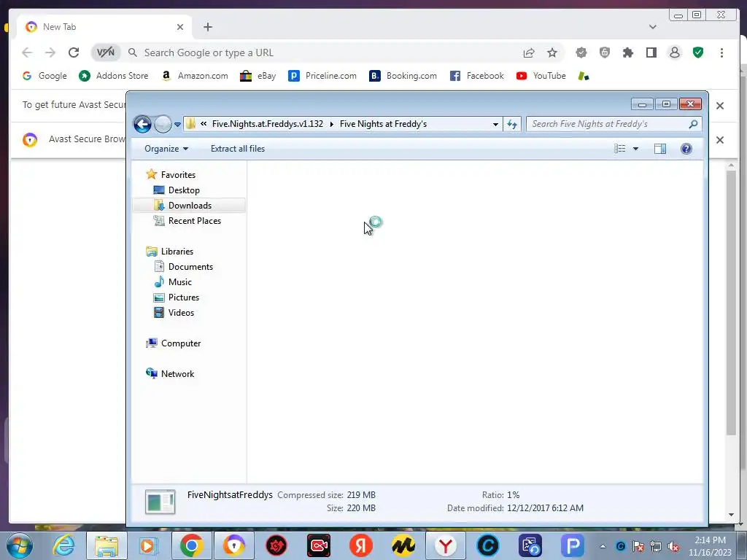Viewport: 747px width, 560px height.
Task: Click the share page icon
Action: pos(529,52)
